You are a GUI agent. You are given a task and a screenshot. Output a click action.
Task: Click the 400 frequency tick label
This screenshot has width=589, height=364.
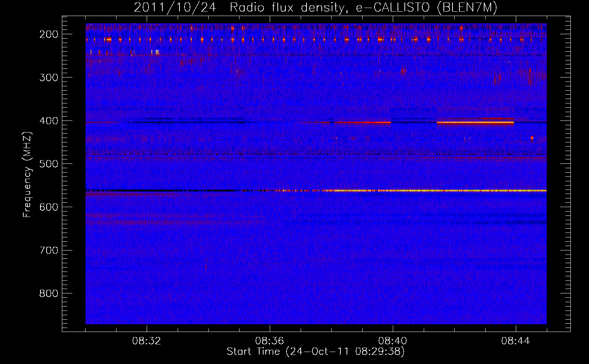pos(49,121)
